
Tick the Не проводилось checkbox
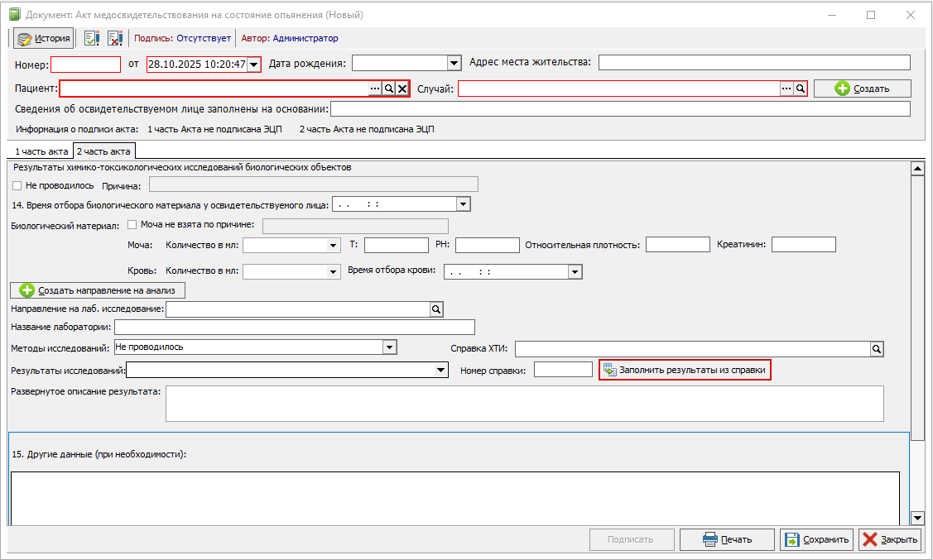[17, 185]
